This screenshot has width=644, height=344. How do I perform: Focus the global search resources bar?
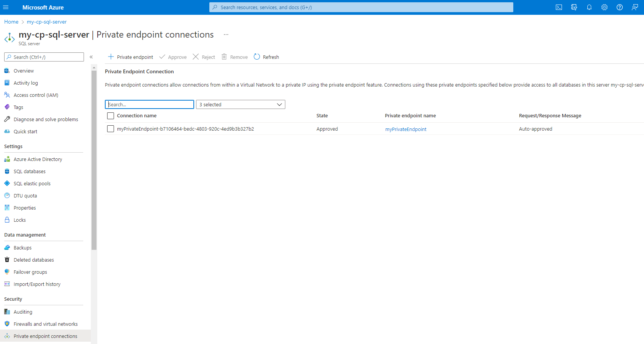pos(361,7)
